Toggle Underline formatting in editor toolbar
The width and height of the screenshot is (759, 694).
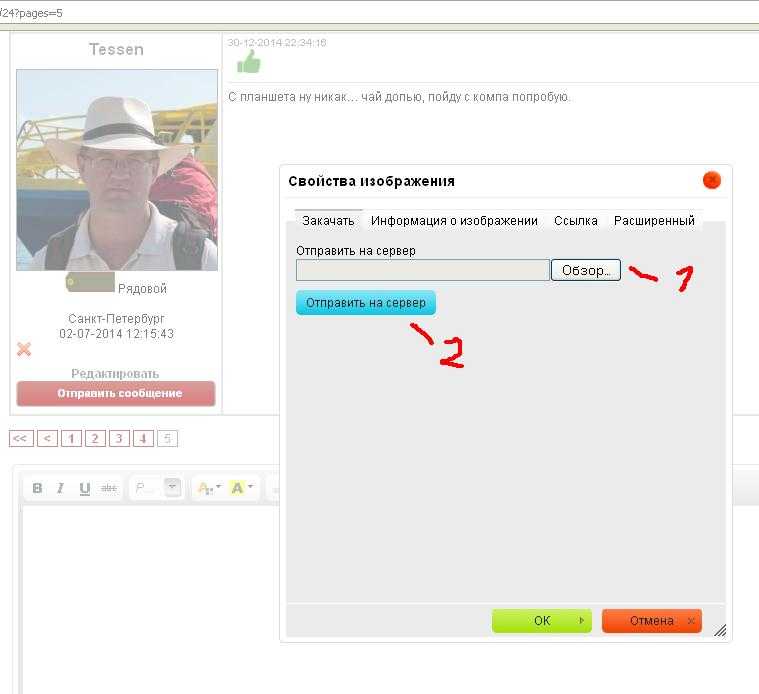coord(85,488)
